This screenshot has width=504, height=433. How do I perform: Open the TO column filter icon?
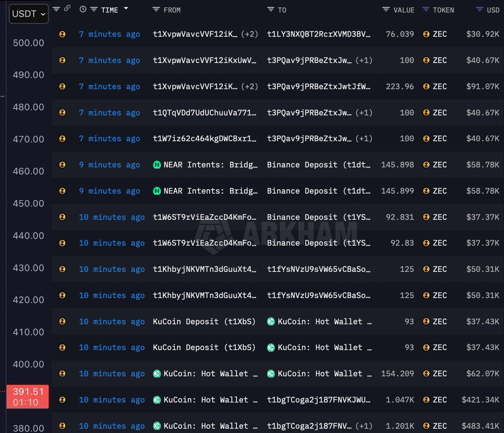[271, 10]
